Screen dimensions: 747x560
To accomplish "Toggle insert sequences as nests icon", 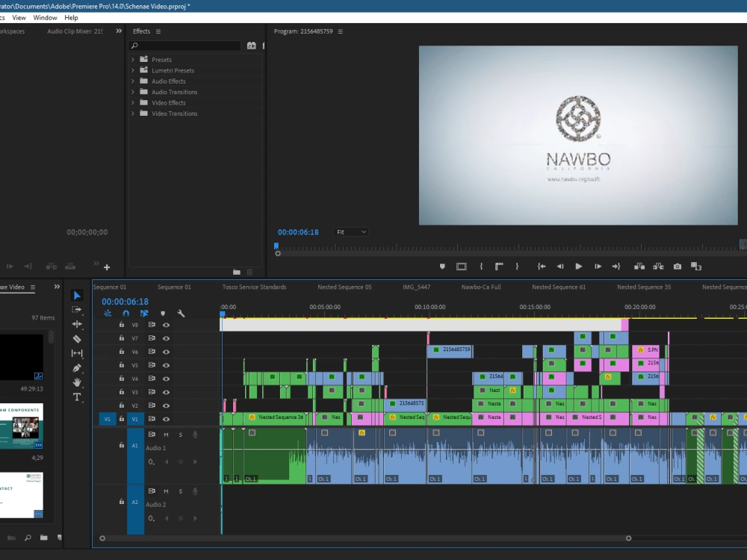I will (x=108, y=314).
